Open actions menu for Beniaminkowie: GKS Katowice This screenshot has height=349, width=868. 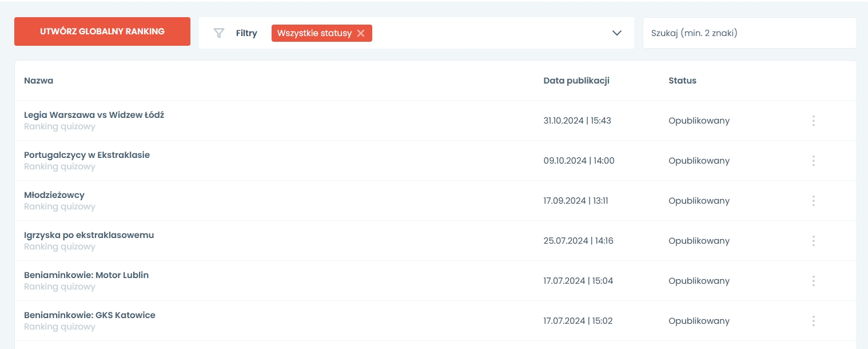tap(813, 321)
